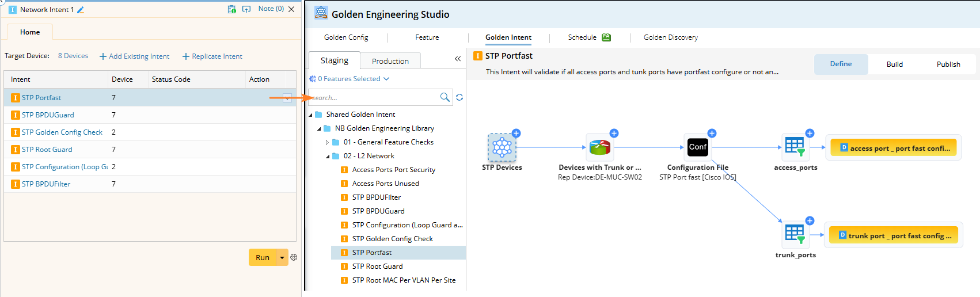Image resolution: width=980 pixels, height=297 pixels.
Task: Click the plus badge on the trunk_ports node
Action: [x=810, y=220]
